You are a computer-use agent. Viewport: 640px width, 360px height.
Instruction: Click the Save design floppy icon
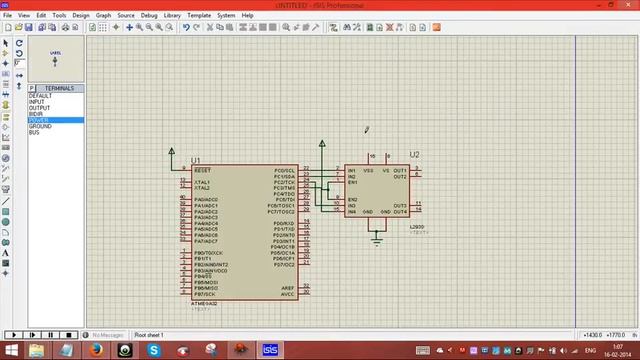coord(29,27)
